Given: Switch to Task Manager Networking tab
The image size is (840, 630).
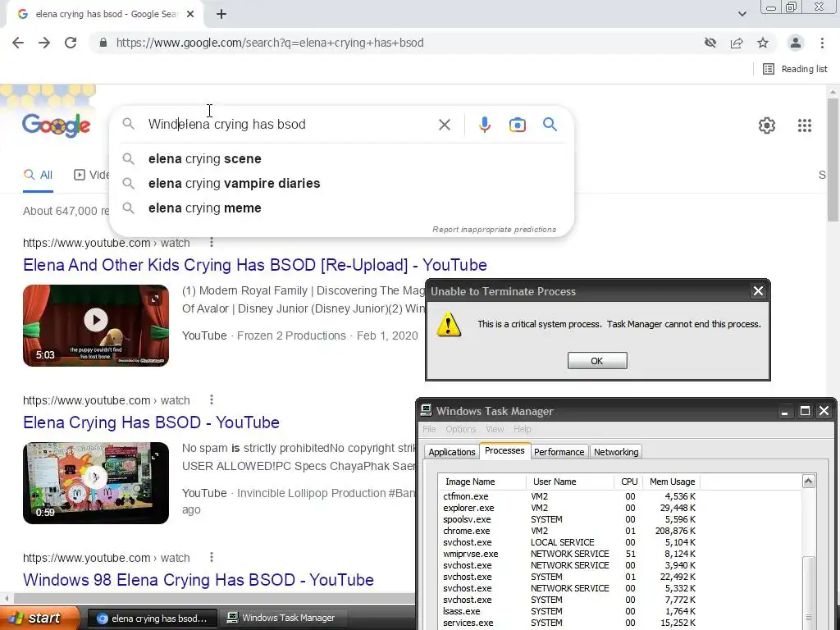Looking at the screenshot, I should click(616, 452).
